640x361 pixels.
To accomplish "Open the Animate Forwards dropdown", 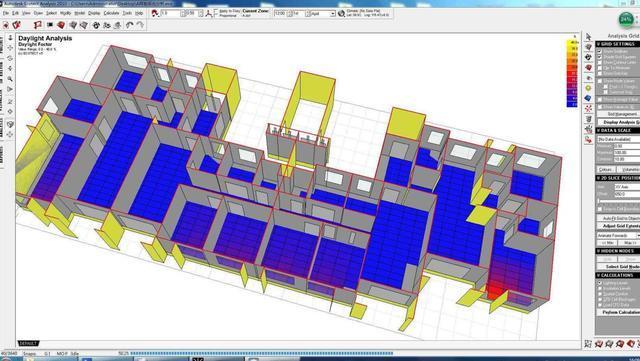I will point(618,236).
